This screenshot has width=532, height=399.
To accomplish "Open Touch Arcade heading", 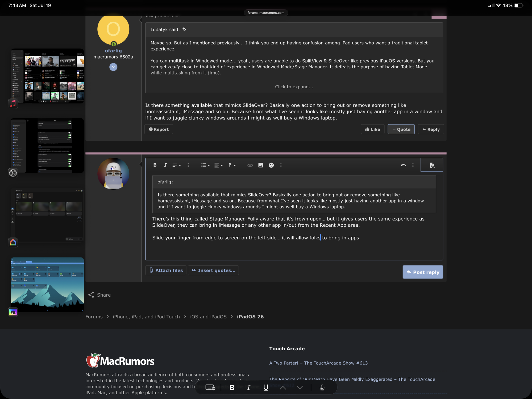I will click(x=287, y=348).
